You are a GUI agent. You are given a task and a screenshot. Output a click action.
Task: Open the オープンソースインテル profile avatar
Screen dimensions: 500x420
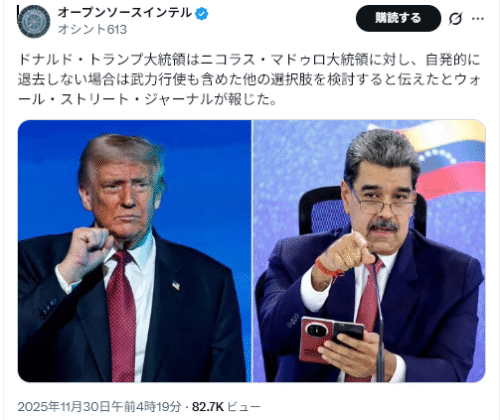34,22
